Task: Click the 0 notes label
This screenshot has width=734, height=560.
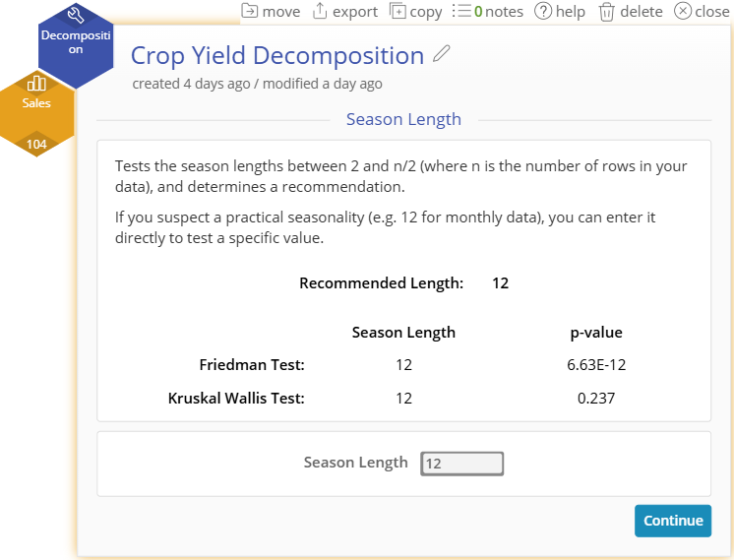Action: 499,11
